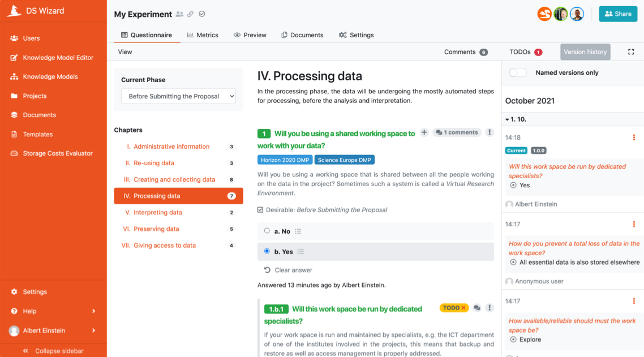This screenshot has width=644, height=357.
Task: Switch to the project Settings tab
Action: point(356,35)
